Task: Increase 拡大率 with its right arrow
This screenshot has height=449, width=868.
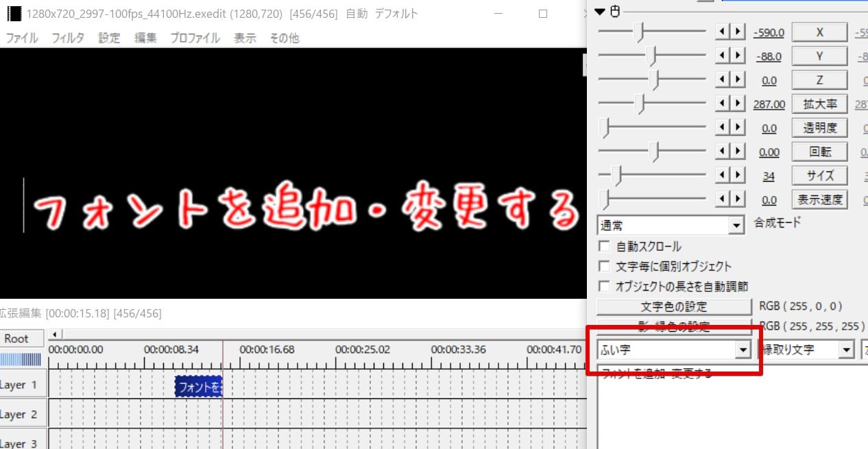Action: point(737,104)
